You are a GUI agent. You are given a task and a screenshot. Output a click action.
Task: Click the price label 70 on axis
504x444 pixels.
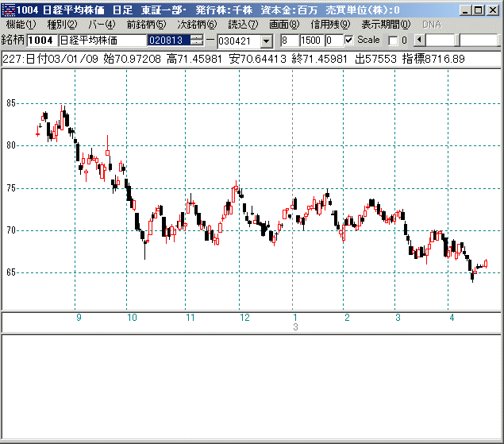pos(11,230)
